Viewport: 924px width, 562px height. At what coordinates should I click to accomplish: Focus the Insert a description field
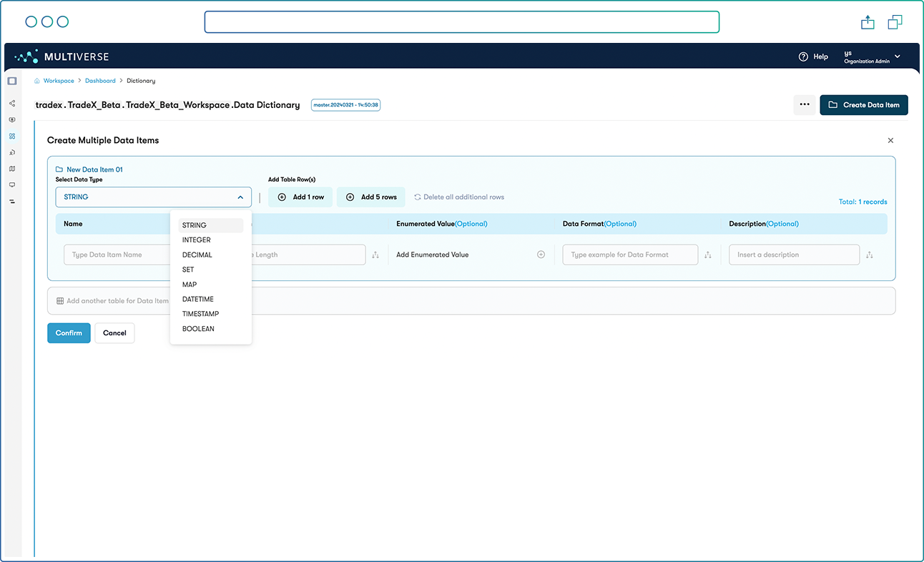pos(794,255)
